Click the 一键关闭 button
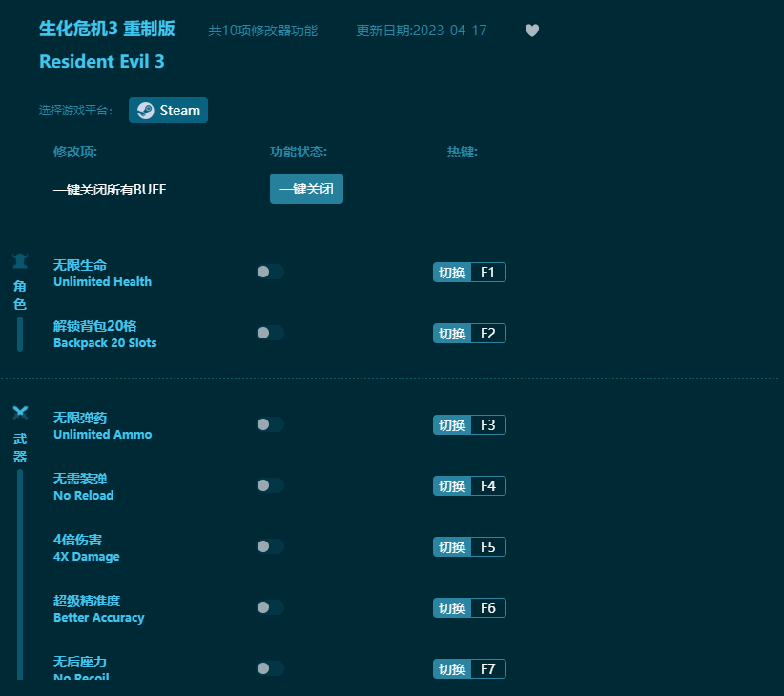This screenshot has width=784, height=696. (x=306, y=189)
